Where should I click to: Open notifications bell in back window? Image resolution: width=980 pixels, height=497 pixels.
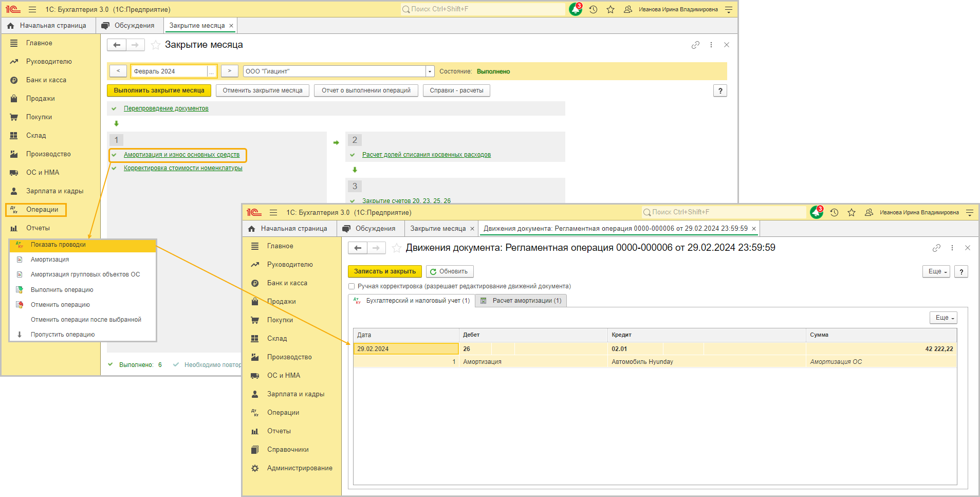[575, 9]
